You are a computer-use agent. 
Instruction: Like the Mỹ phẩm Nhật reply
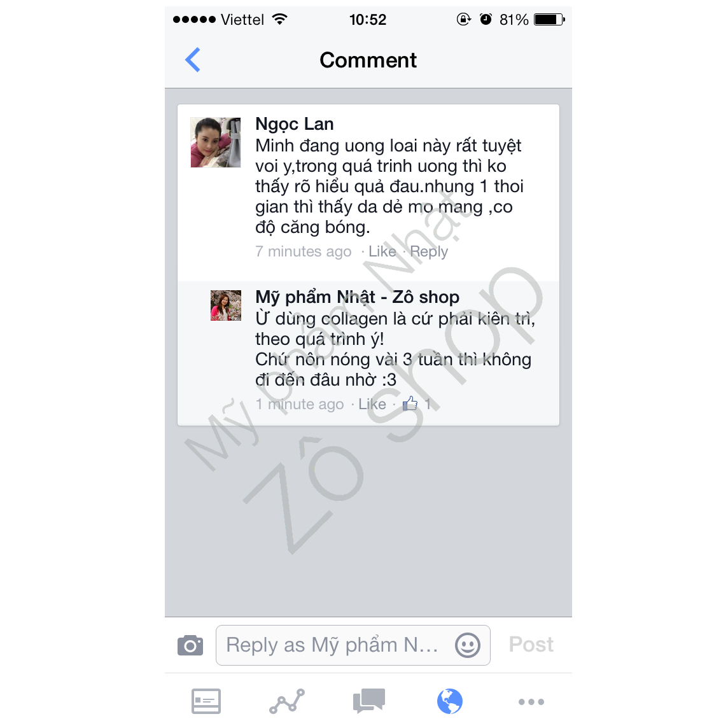(372, 404)
